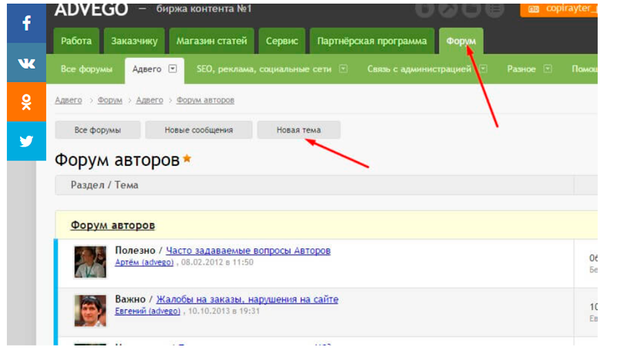Expand the Связь с администрацией dropdown
617x364 pixels.
click(483, 69)
